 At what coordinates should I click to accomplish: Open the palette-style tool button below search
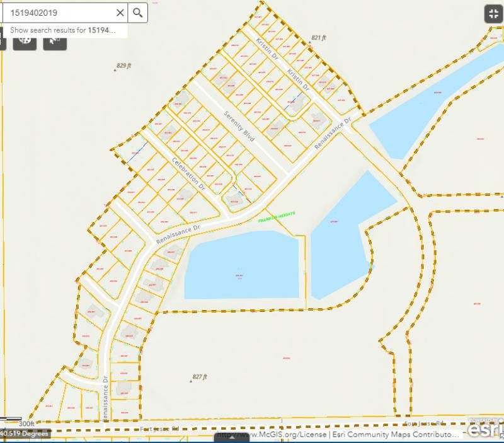coord(25,40)
